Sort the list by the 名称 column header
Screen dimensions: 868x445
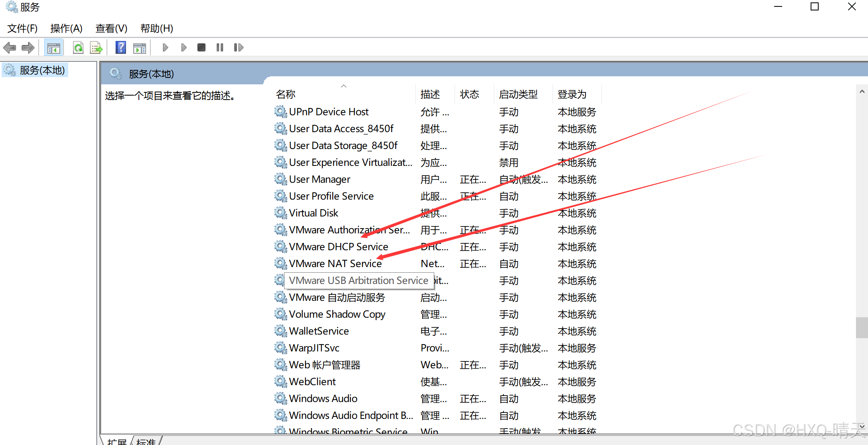286,94
